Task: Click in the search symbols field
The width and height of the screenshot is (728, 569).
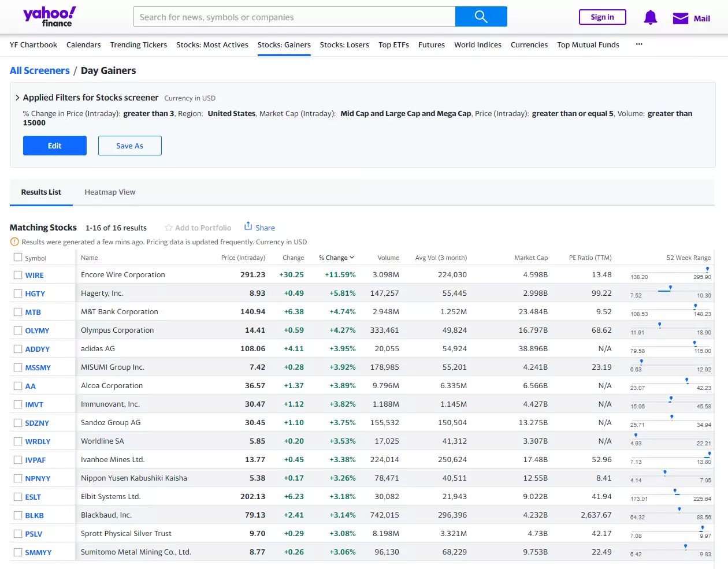Action: [x=294, y=17]
